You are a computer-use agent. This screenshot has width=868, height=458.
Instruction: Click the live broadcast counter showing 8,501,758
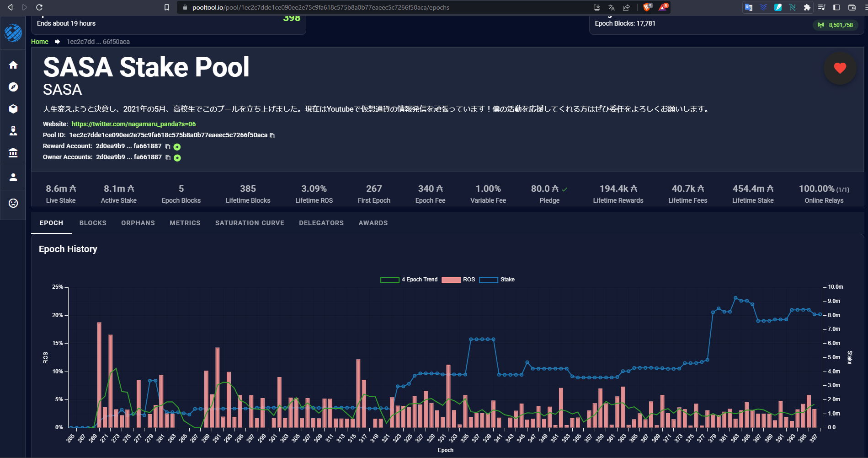(x=836, y=26)
